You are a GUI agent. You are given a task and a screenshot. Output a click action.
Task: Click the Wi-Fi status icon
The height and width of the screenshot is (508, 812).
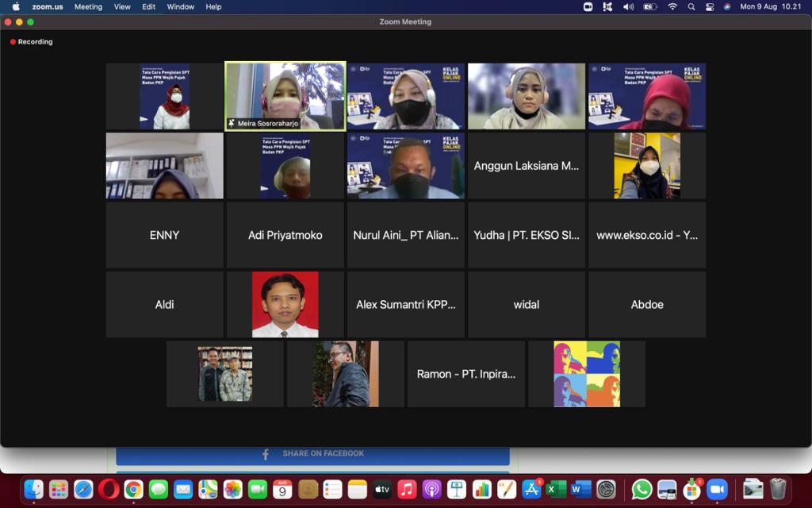tap(672, 6)
